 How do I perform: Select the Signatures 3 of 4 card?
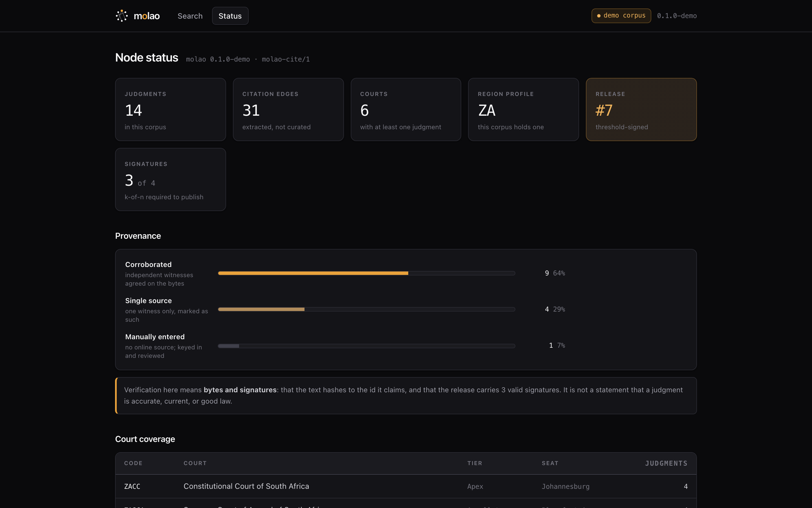pyautogui.click(x=171, y=179)
